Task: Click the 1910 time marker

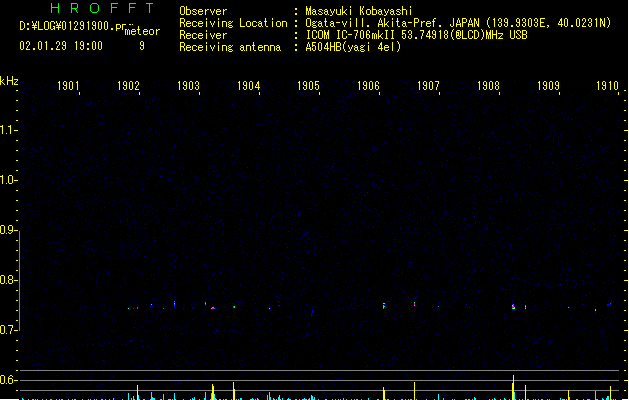Action: point(607,86)
